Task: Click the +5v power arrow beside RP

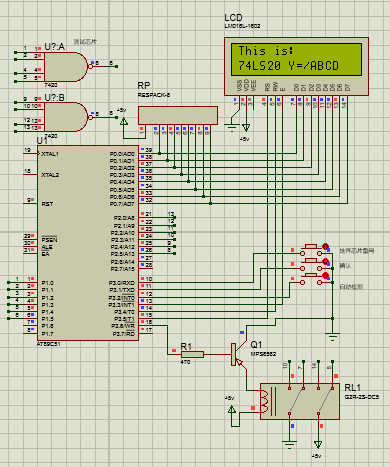Action: pos(124,121)
